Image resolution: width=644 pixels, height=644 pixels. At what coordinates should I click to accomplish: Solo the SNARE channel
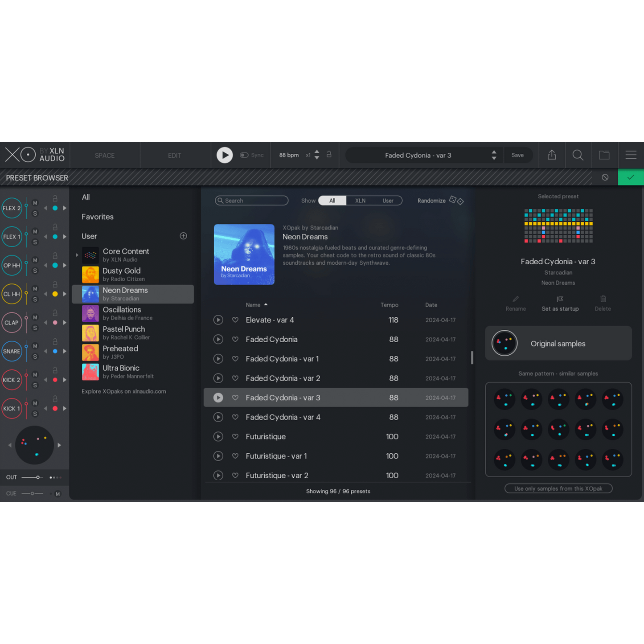35,357
